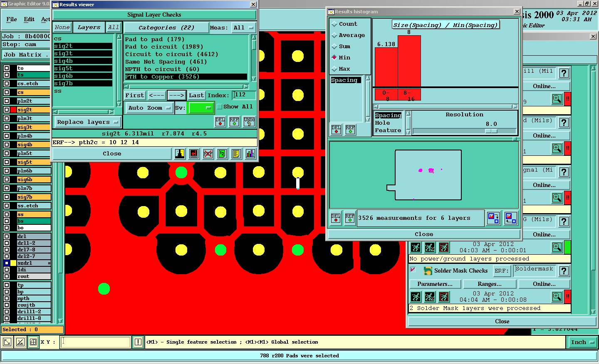The width and height of the screenshot is (599, 364).
Task: Select the Max radio option
Action: coord(334,69)
